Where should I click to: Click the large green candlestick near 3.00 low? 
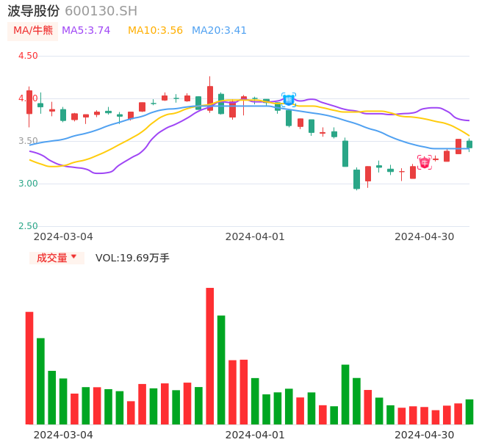click(x=356, y=179)
